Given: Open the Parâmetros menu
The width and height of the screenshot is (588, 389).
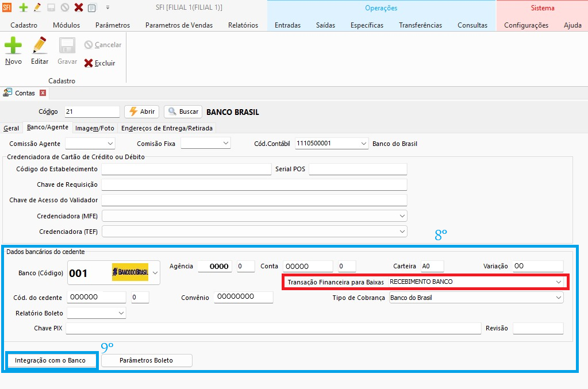Looking at the screenshot, I should (113, 25).
